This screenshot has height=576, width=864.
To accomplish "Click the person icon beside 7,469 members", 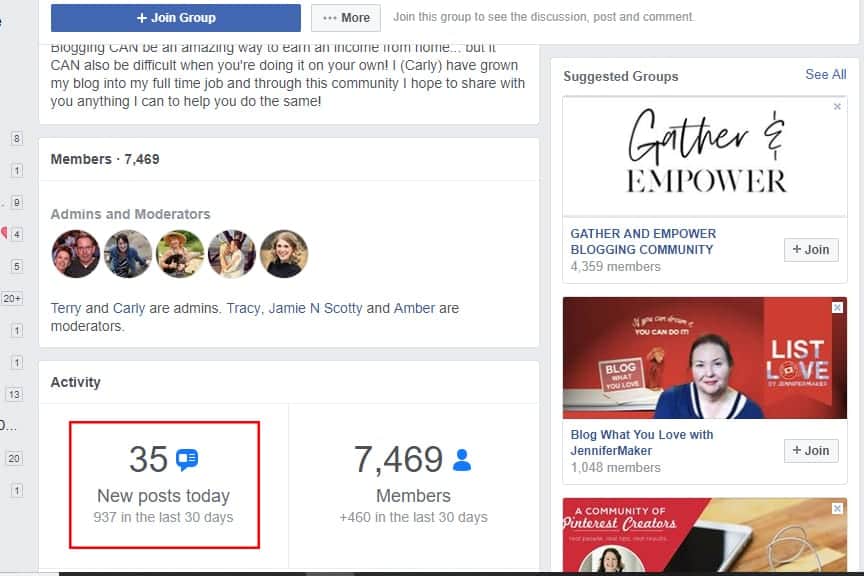I will [x=461, y=460].
